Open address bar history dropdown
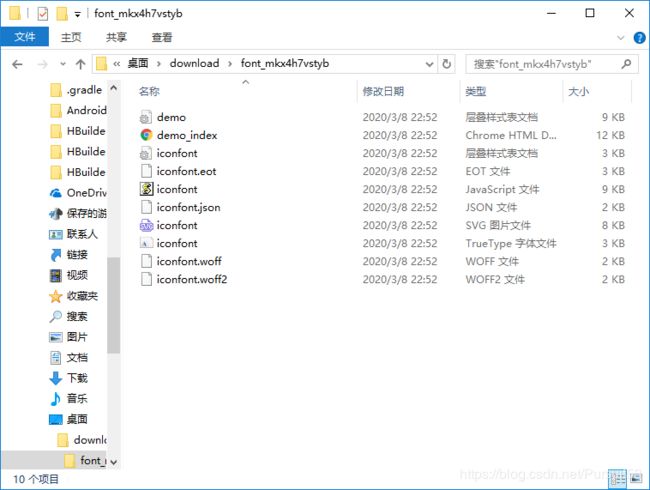 point(429,64)
